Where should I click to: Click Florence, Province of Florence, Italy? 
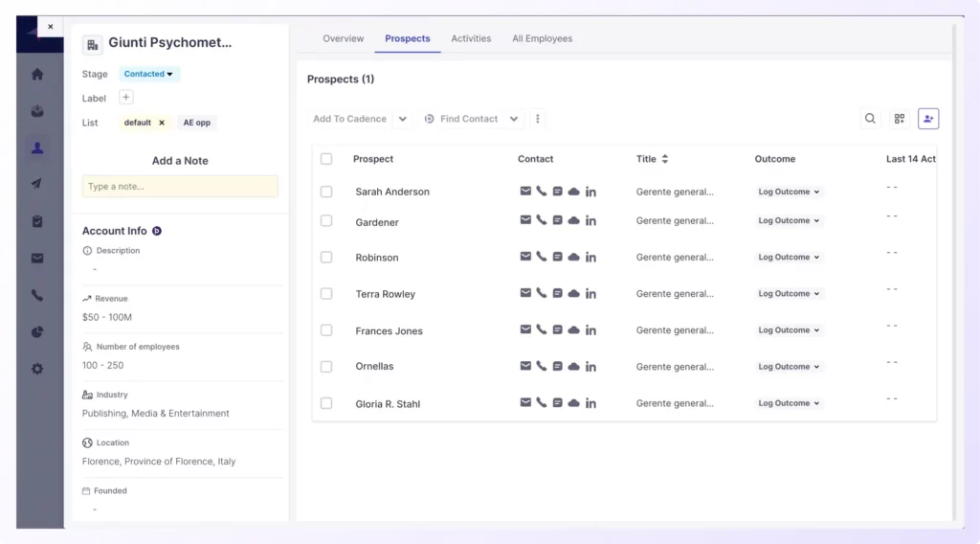[159, 462]
